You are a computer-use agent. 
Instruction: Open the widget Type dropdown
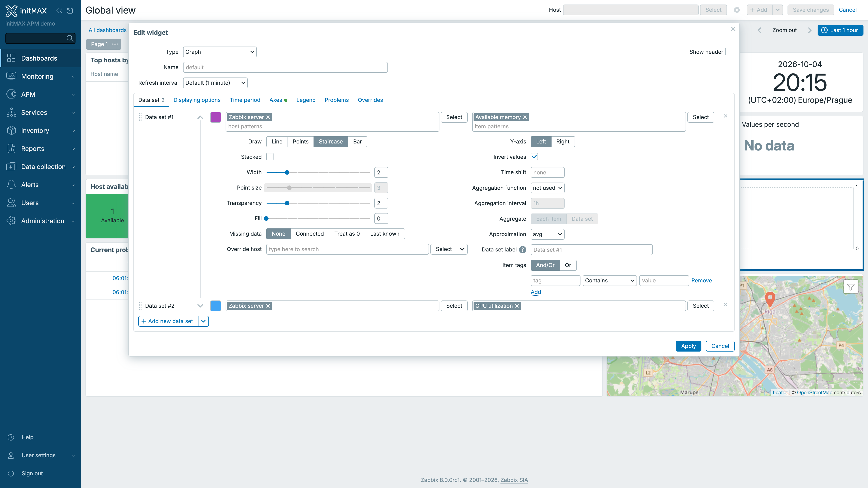point(220,52)
